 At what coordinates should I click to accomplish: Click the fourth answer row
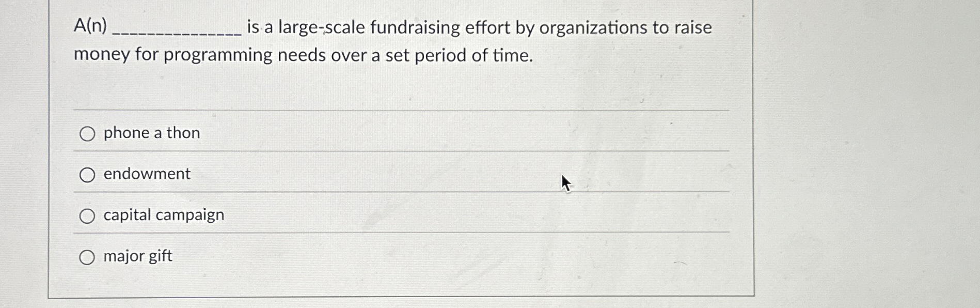click(x=361, y=256)
